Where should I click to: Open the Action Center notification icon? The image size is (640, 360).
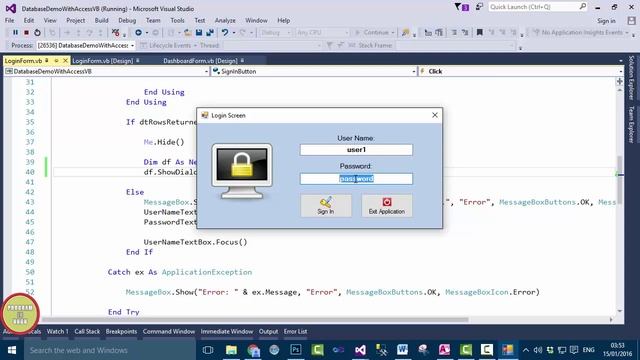coord(574,350)
